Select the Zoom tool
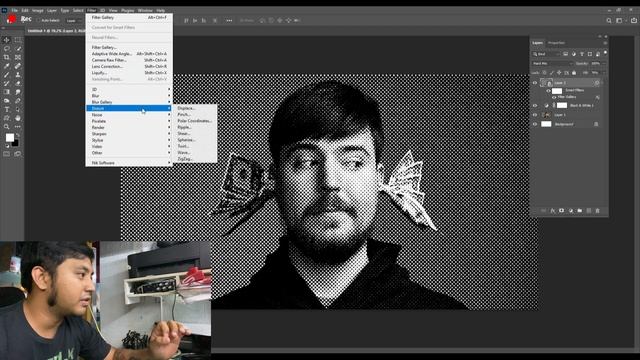640x360 pixels. click(x=7, y=127)
